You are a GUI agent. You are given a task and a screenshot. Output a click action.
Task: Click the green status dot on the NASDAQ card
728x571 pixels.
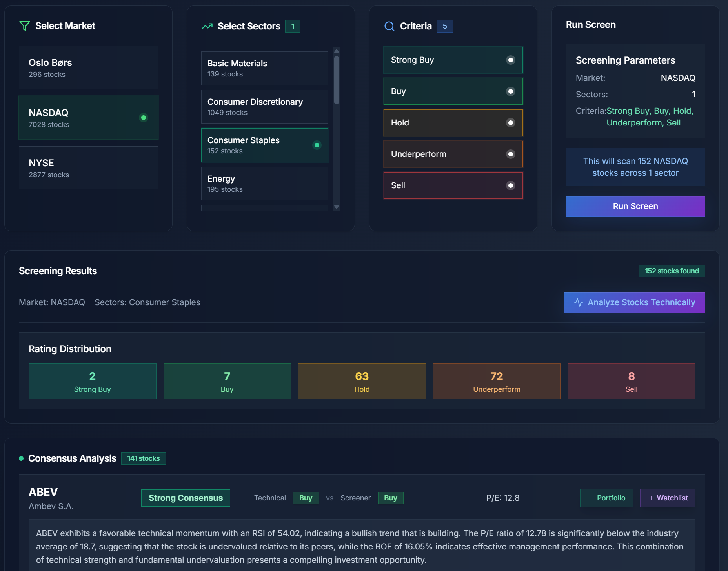tap(144, 117)
